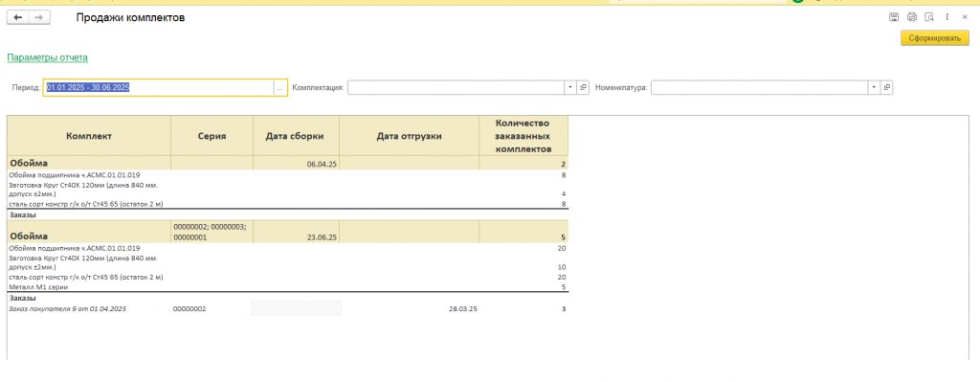Select quantity 3 in the Заказ покупателя row
The width and height of the screenshot is (980, 382).
click(563, 309)
